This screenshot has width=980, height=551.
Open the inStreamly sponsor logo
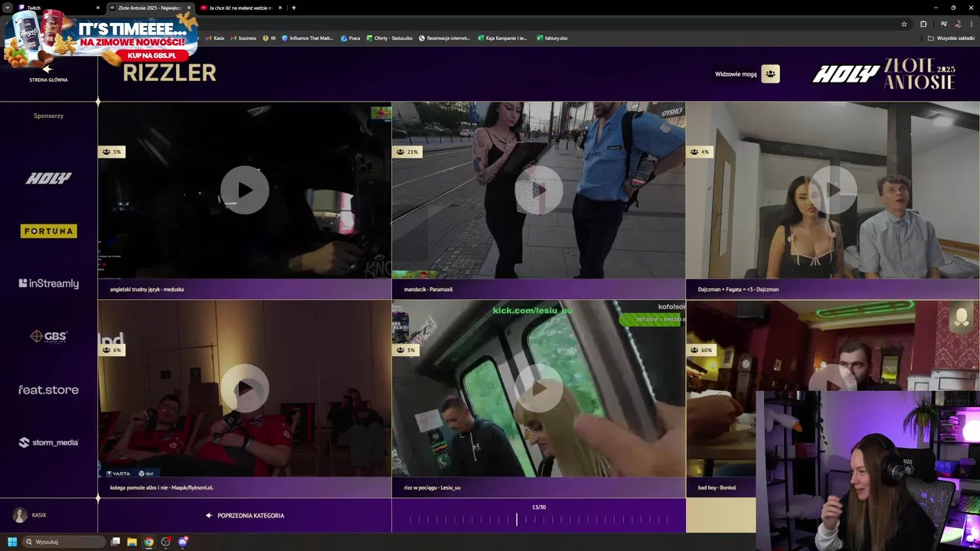pos(48,283)
